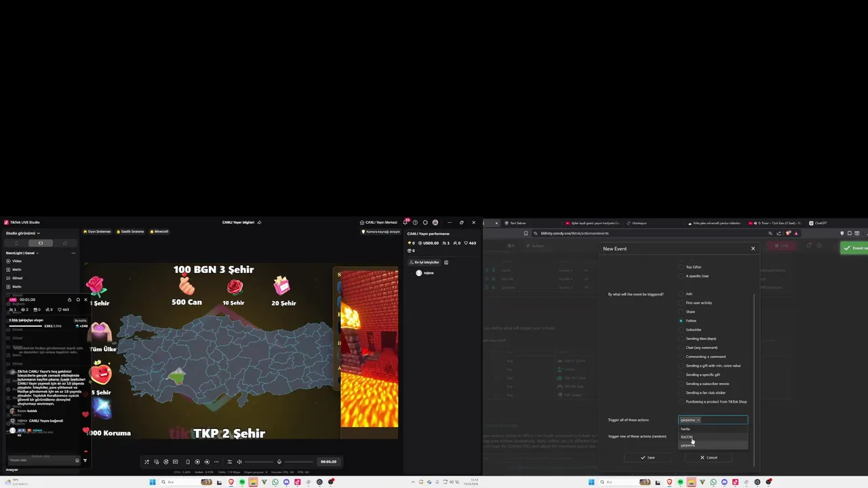
Task: Click the icon beside En iyi izleyiciler
Action: 446,262
